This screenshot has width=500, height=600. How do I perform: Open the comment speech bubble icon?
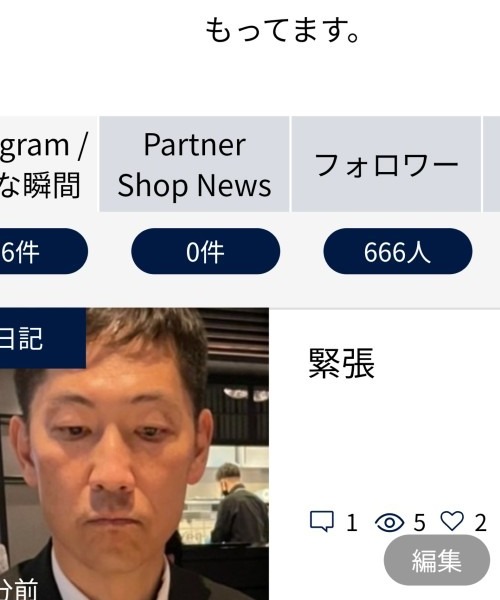click(x=321, y=521)
